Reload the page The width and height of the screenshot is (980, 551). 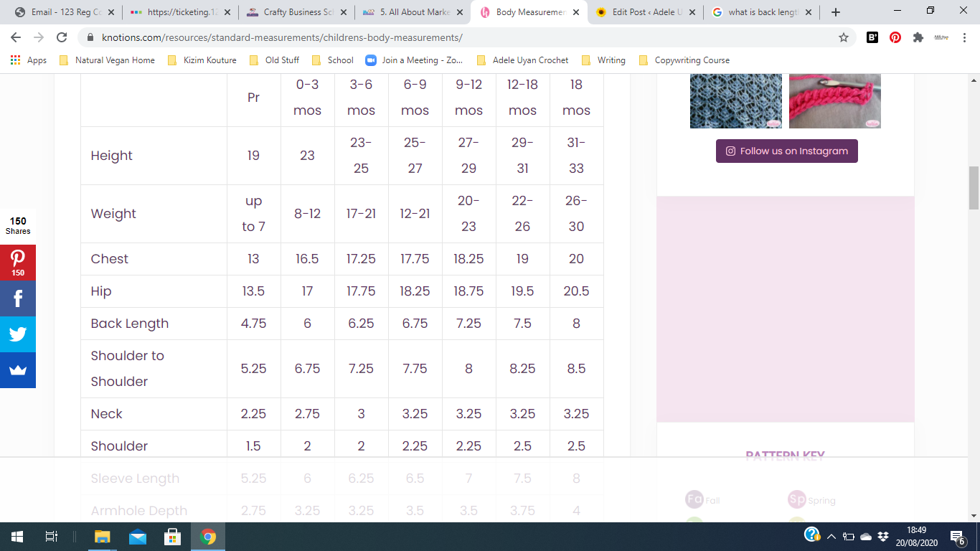62,38
